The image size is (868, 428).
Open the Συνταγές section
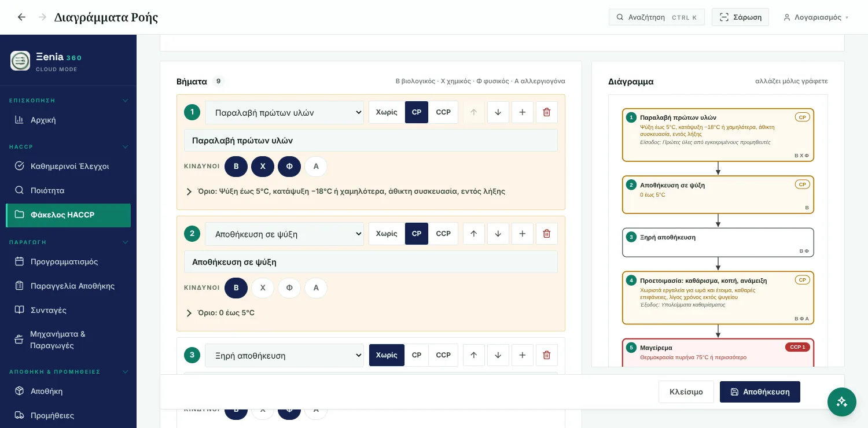(x=68, y=310)
